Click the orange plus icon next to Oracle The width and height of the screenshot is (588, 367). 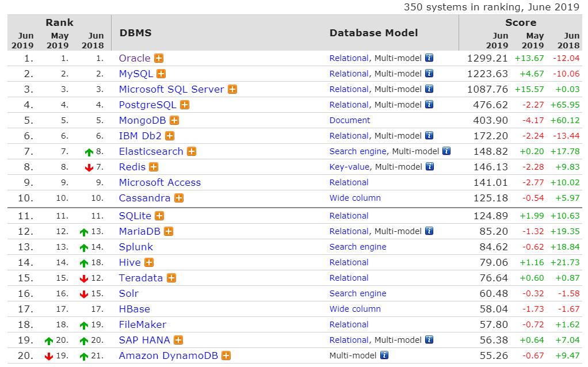coord(159,58)
